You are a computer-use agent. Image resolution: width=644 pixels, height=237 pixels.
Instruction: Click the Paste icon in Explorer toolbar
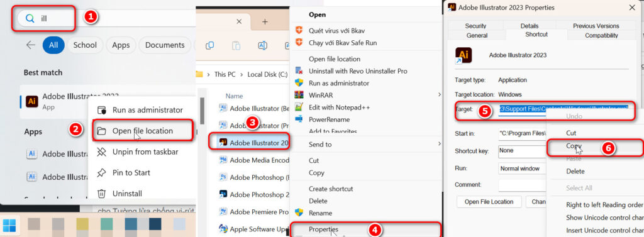(x=236, y=45)
